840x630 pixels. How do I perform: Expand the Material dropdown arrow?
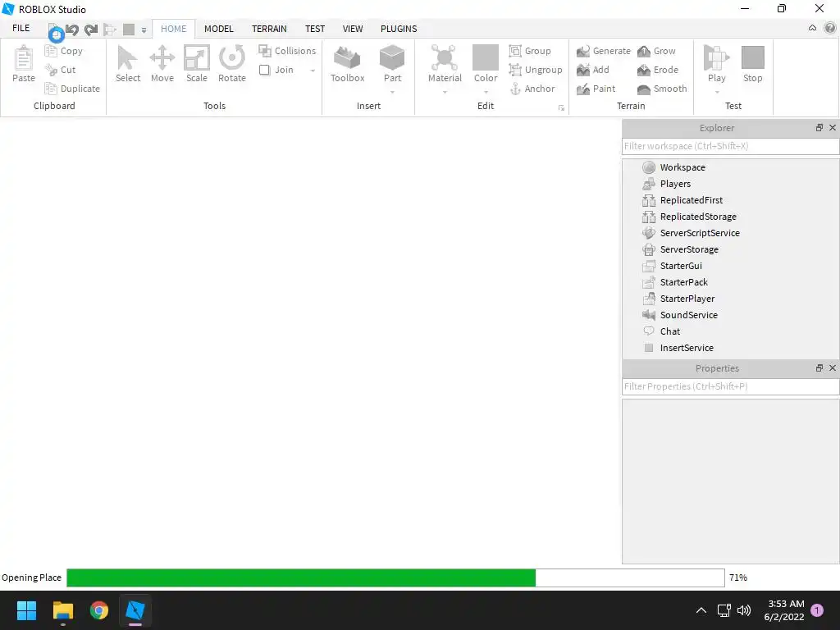(x=445, y=92)
